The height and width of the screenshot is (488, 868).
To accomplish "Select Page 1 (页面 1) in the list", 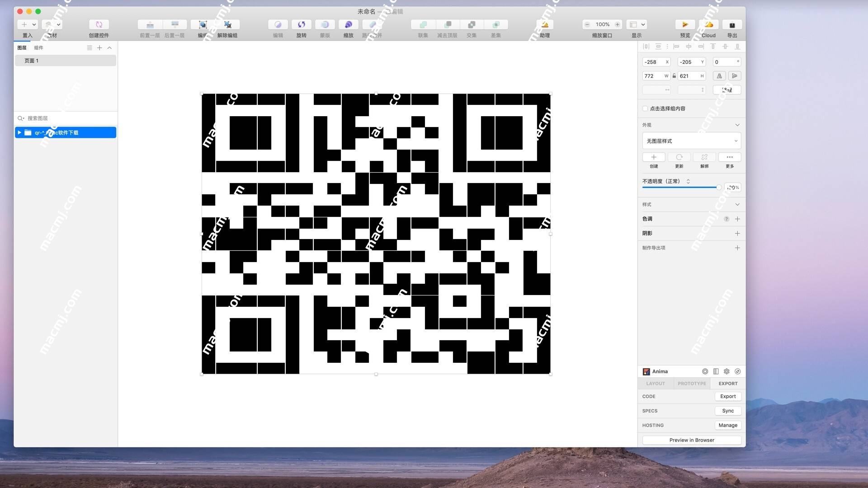I will [x=66, y=61].
